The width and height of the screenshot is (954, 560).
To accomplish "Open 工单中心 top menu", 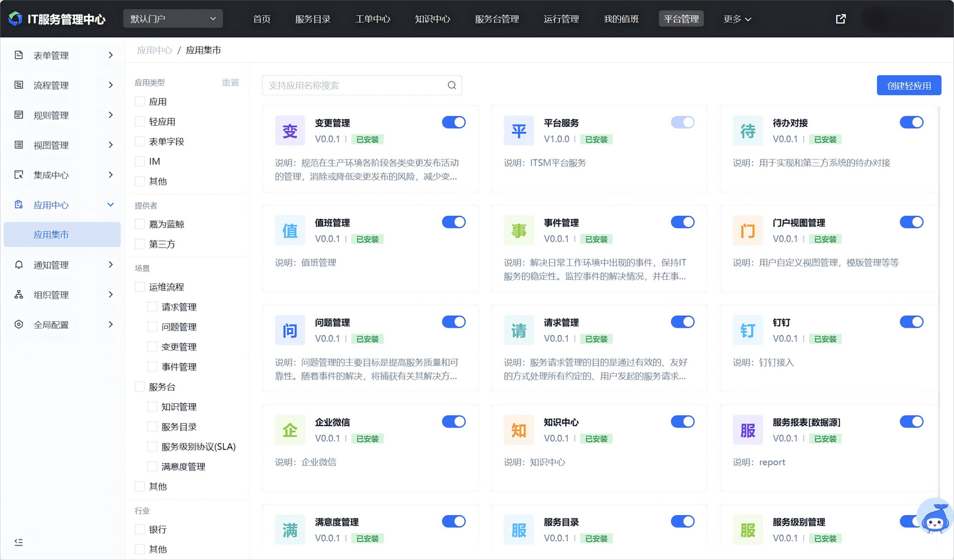I will (x=373, y=19).
